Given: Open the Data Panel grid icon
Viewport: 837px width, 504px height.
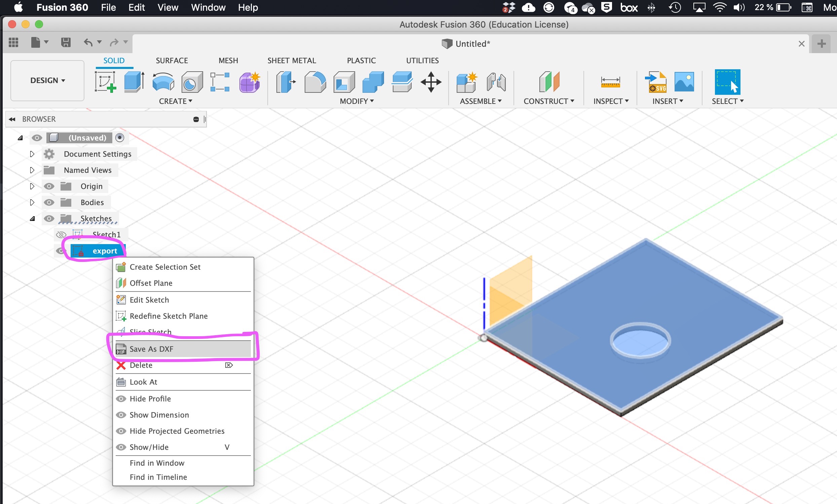Looking at the screenshot, I should pos(13,42).
